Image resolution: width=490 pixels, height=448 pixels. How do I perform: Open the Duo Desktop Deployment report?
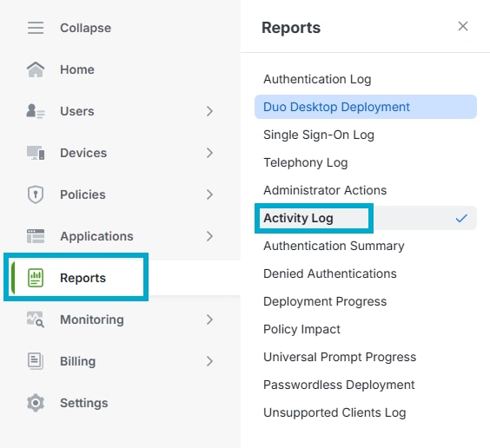click(366, 107)
